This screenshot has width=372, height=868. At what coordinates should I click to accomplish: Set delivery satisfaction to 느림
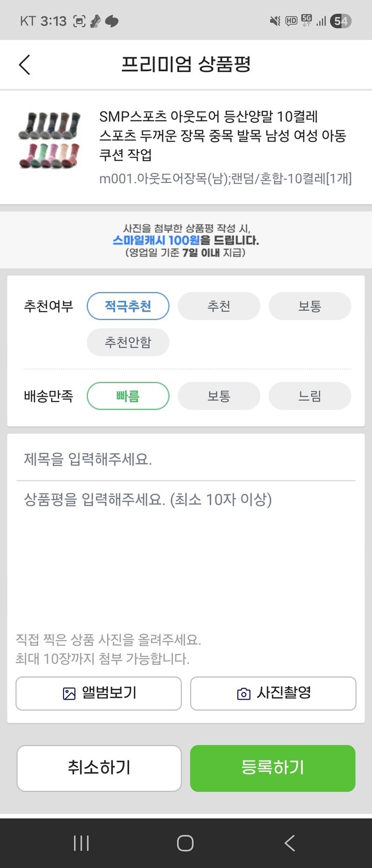click(309, 396)
